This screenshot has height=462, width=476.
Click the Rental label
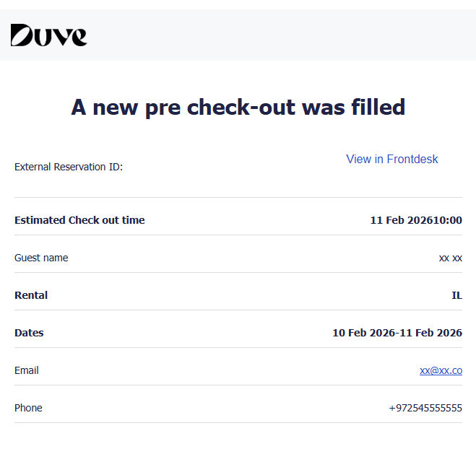coord(31,295)
